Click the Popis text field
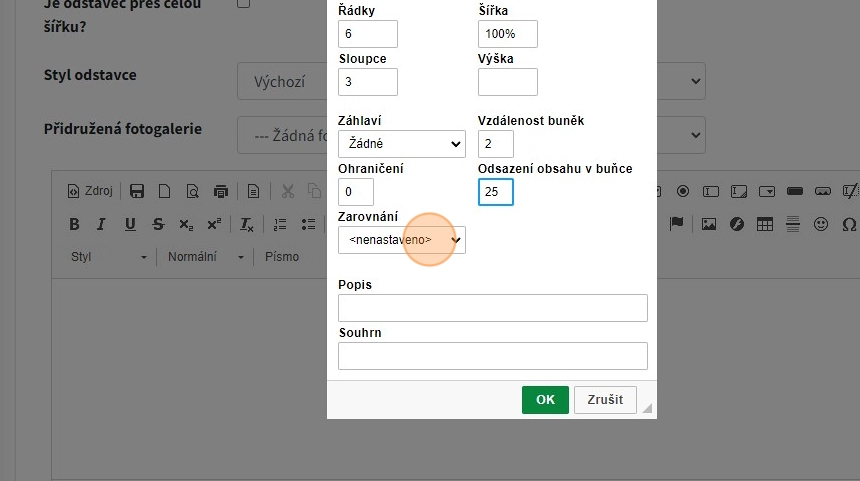 click(x=492, y=308)
